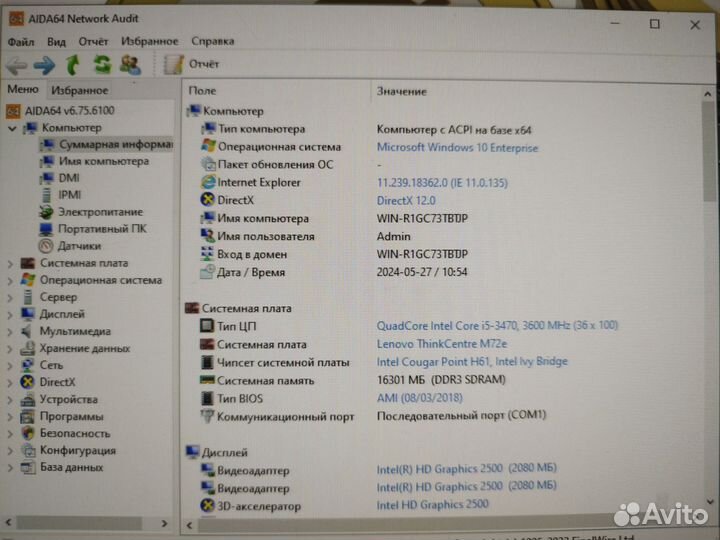This screenshot has width=720, height=540.
Task: Expand the Сервер tree node
Action: coord(10,298)
